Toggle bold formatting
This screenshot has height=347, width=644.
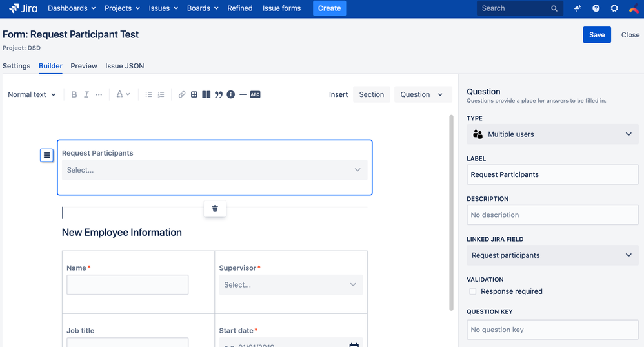click(74, 94)
